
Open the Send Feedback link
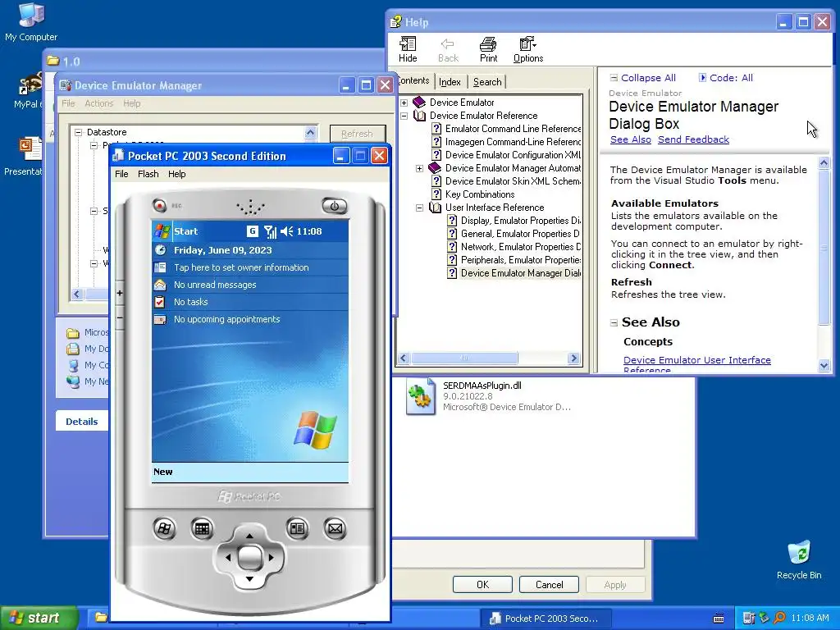pyautogui.click(x=693, y=139)
